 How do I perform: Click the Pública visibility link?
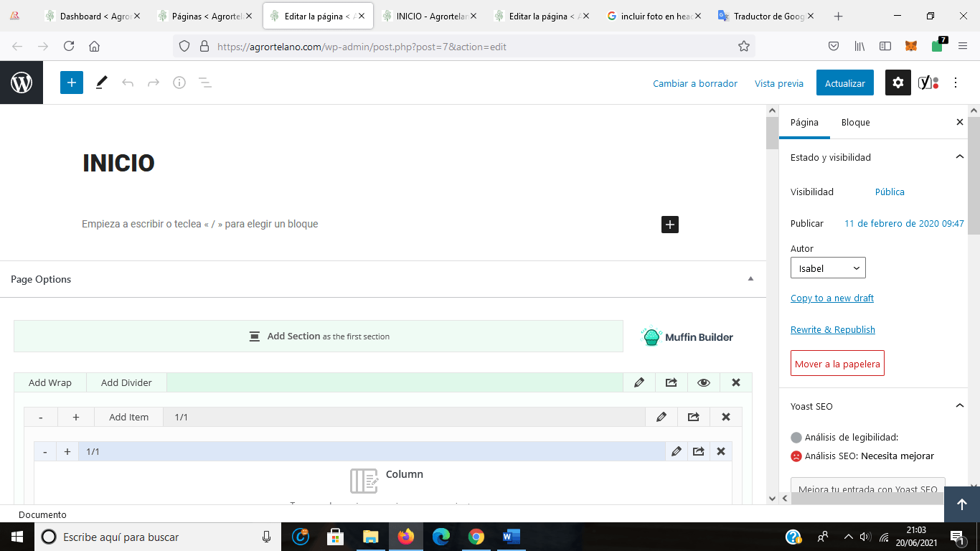coord(890,192)
